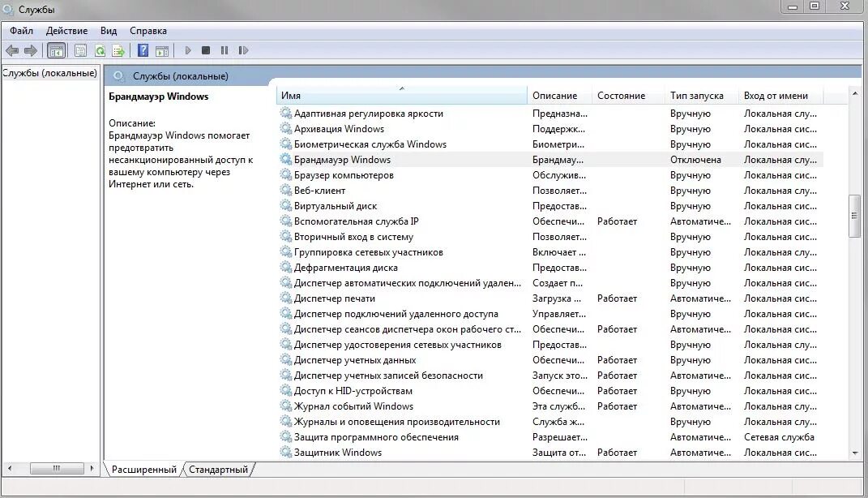Click gear icon of Виртуальный диск row

point(285,205)
